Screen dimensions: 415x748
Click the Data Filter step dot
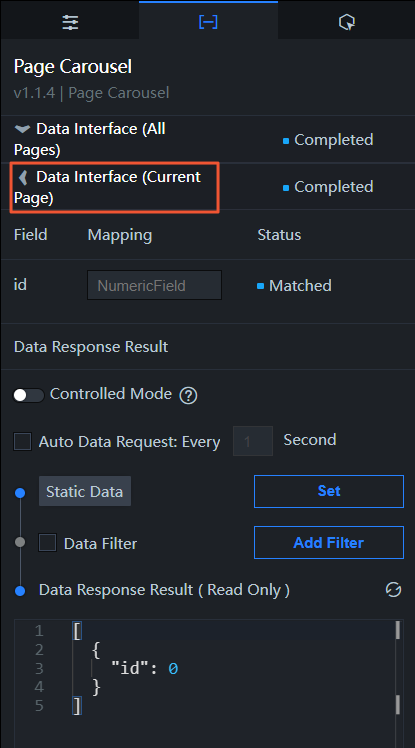click(x=20, y=542)
